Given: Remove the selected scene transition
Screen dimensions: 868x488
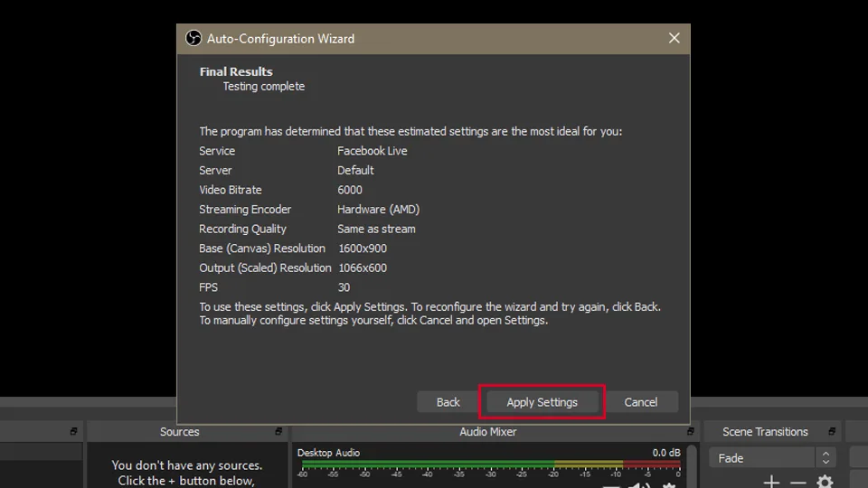Looking at the screenshot, I should tap(797, 483).
